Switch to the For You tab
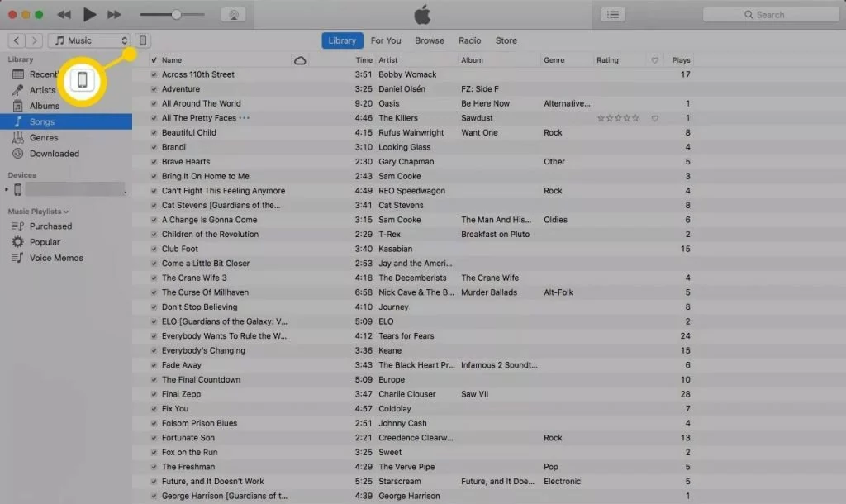 385,40
